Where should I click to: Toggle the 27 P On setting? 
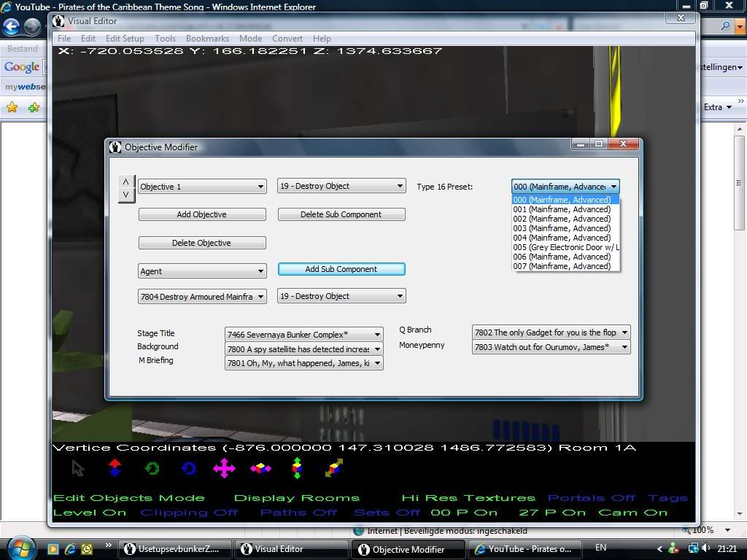tap(552, 513)
